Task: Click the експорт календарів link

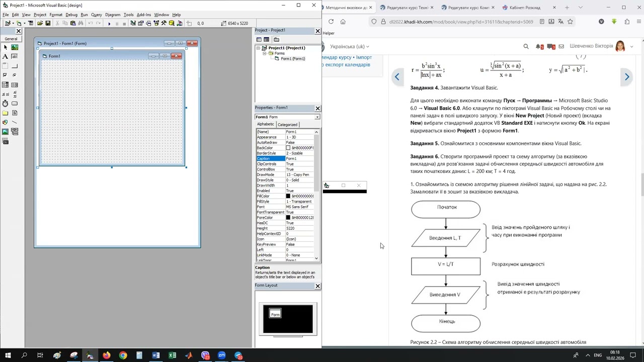Action: pos(348,65)
